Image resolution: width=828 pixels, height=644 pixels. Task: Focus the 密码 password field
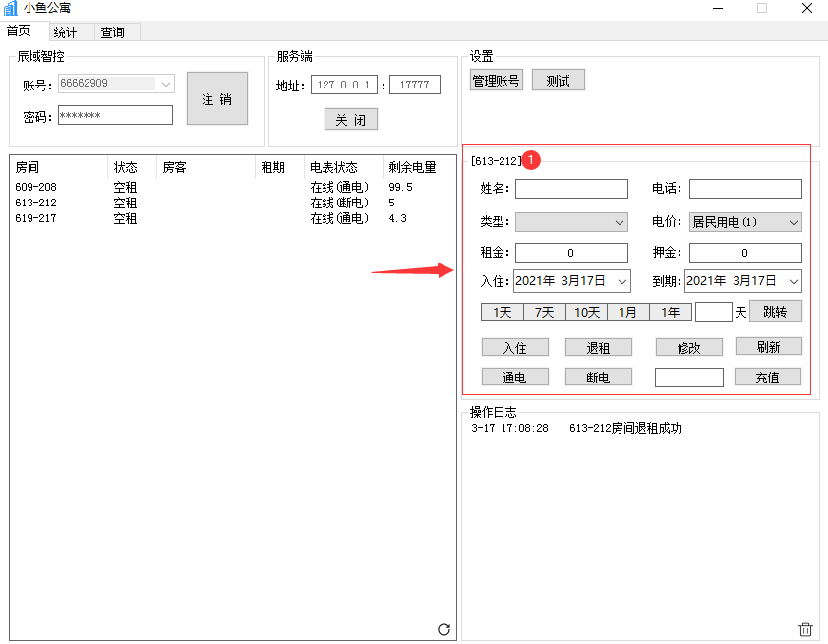[116, 115]
